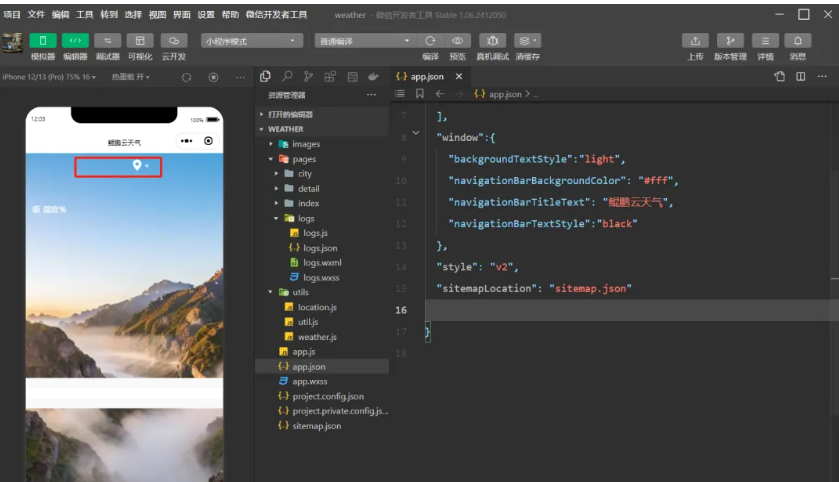This screenshot has height=482, width=839.
Task: Click the navigate back arrow
Action: click(x=440, y=94)
